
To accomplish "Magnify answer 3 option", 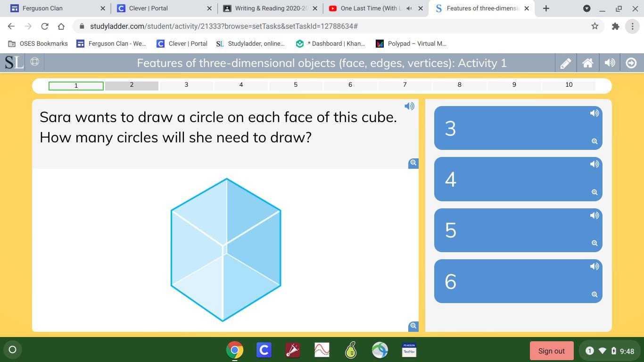I will pyautogui.click(x=594, y=141).
